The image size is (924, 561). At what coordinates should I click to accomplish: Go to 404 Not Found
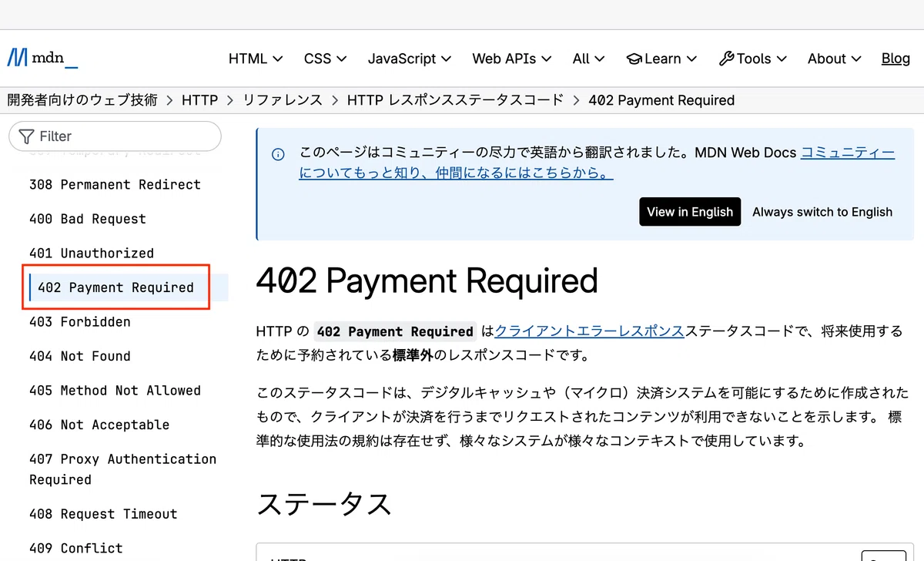[80, 356]
